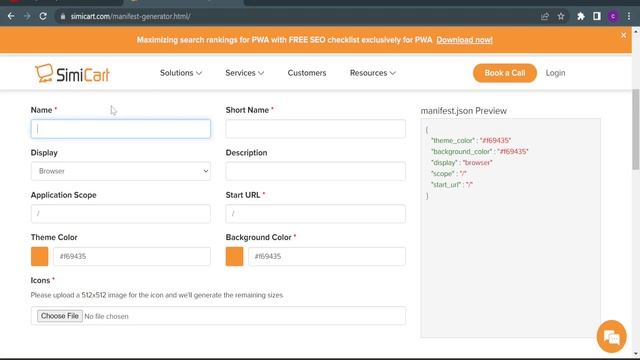Edit the Background Color hex field

point(327,256)
